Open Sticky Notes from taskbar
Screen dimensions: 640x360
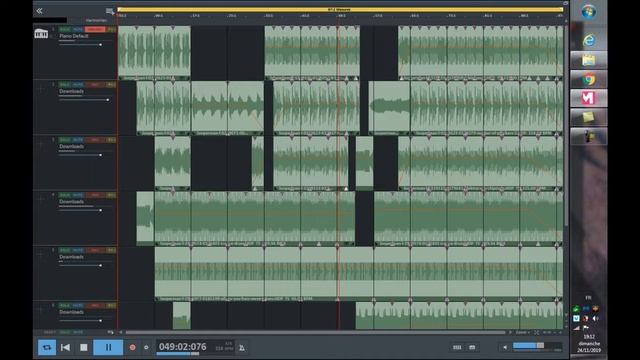588,118
